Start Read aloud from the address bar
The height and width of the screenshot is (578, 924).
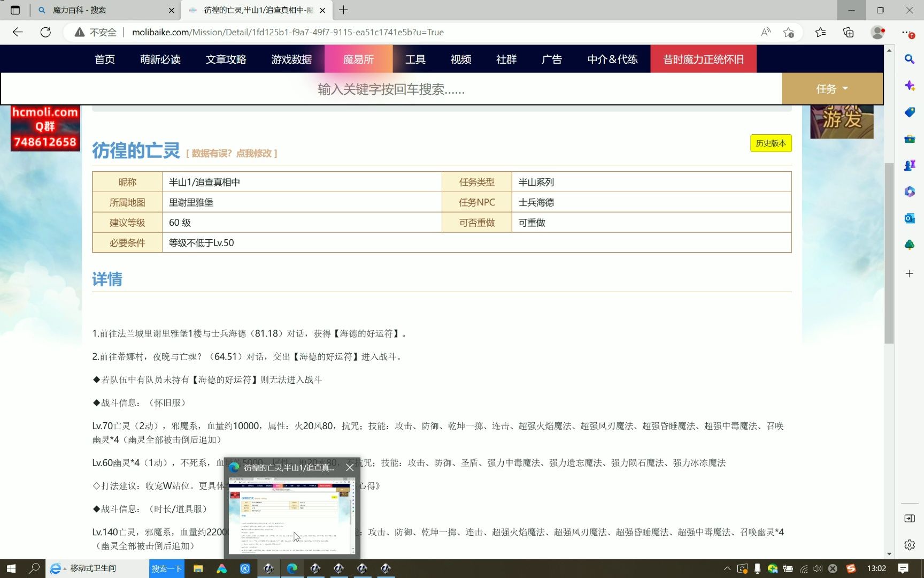(x=766, y=32)
